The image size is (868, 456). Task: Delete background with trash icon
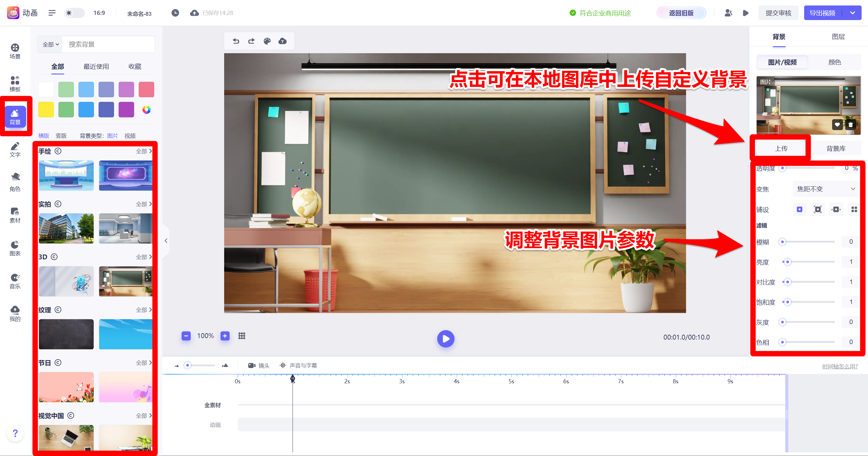(x=850, y=125)
